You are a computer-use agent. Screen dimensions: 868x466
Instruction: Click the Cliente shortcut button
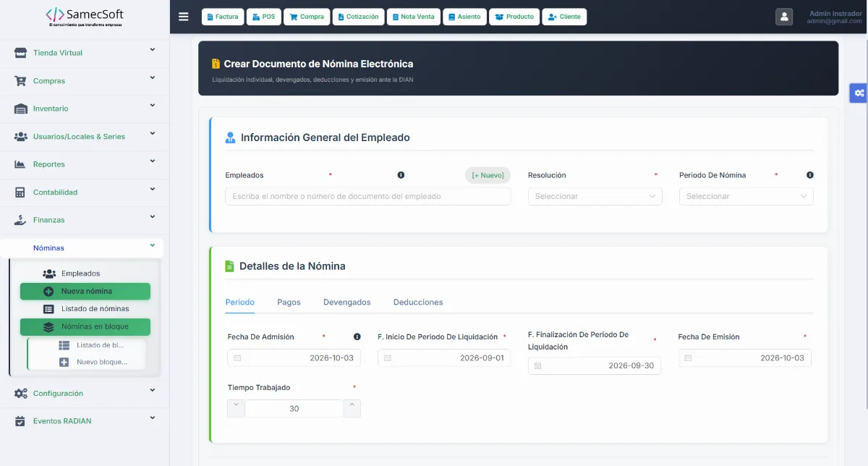pos(564,17)
